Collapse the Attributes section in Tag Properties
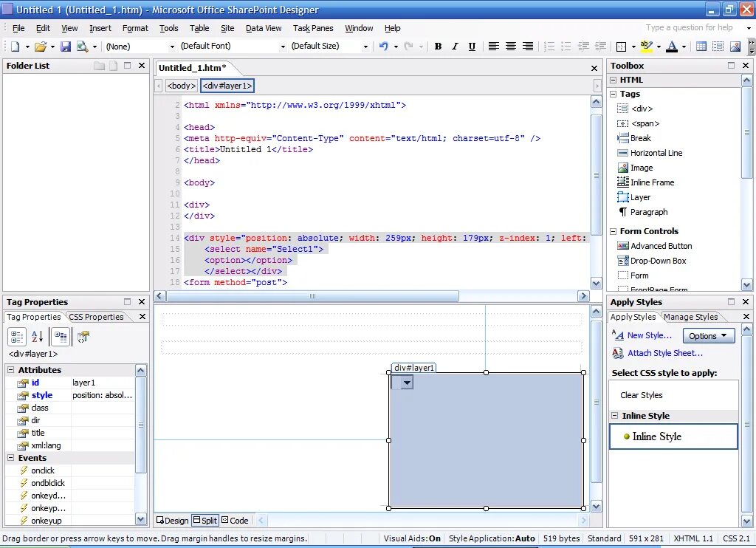The height and width of the screenshot is (548, 756). coord(13,369)
